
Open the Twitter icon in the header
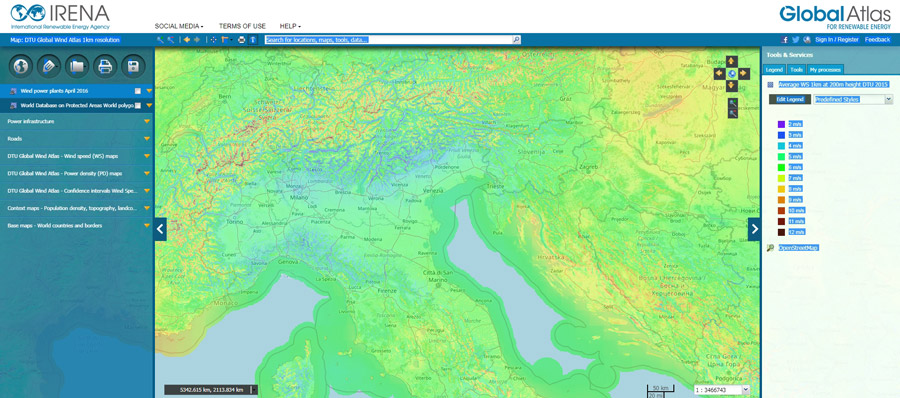click(796, 40)
